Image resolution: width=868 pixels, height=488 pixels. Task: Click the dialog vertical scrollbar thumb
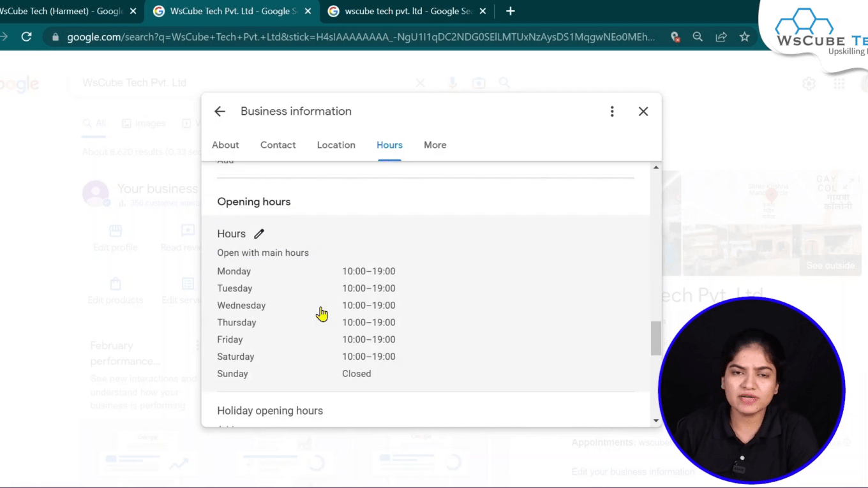tap(655, 338)
